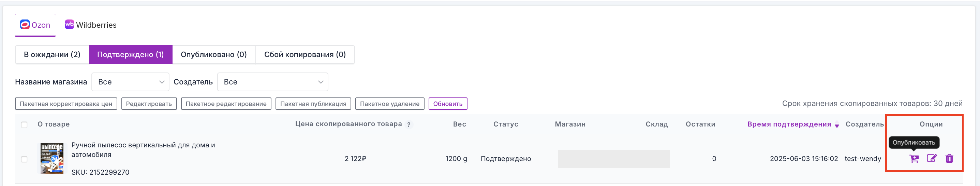Image resolution: width=980 pixels, height=186 pixels.
Task: Click the Ozon logo icon
Action: click(25, 24)
